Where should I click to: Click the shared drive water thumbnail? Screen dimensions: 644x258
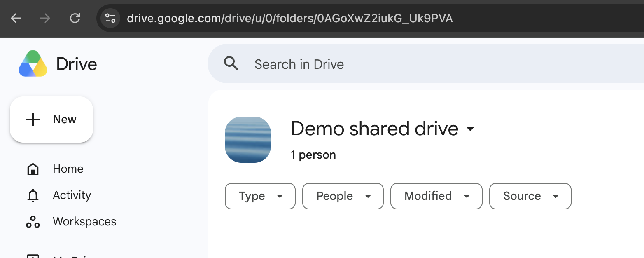[x=248, y=140]
